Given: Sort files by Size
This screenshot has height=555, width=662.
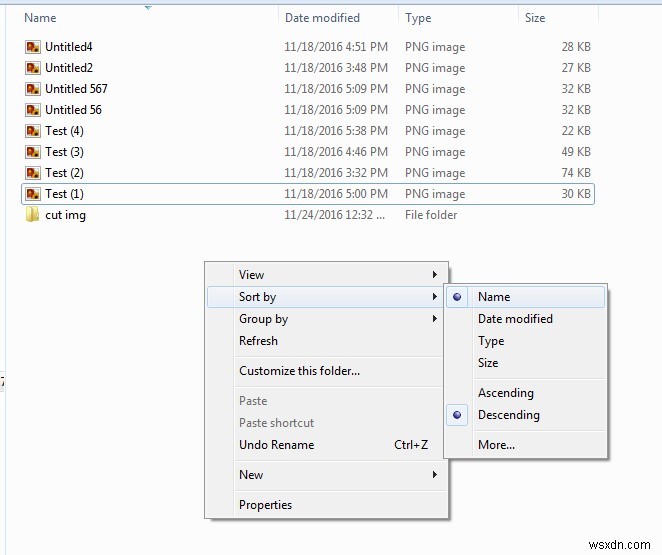Looking at the screenshot, I should (488, 363).
